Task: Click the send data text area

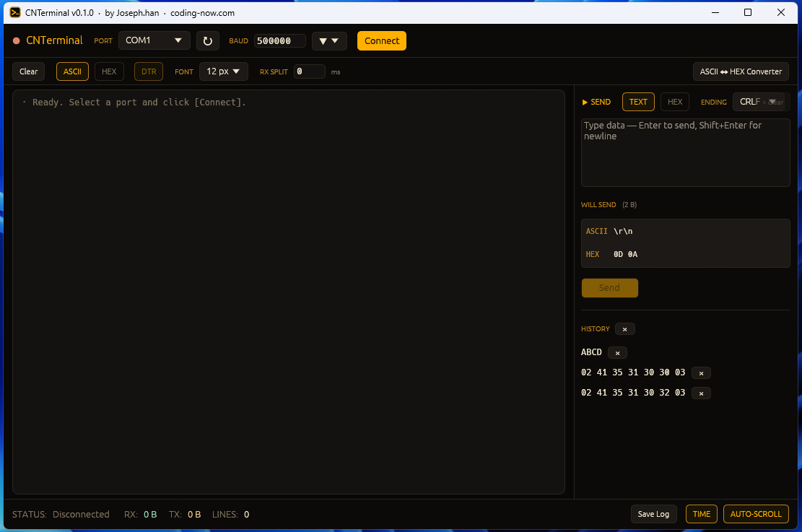Action: point(685,152)
